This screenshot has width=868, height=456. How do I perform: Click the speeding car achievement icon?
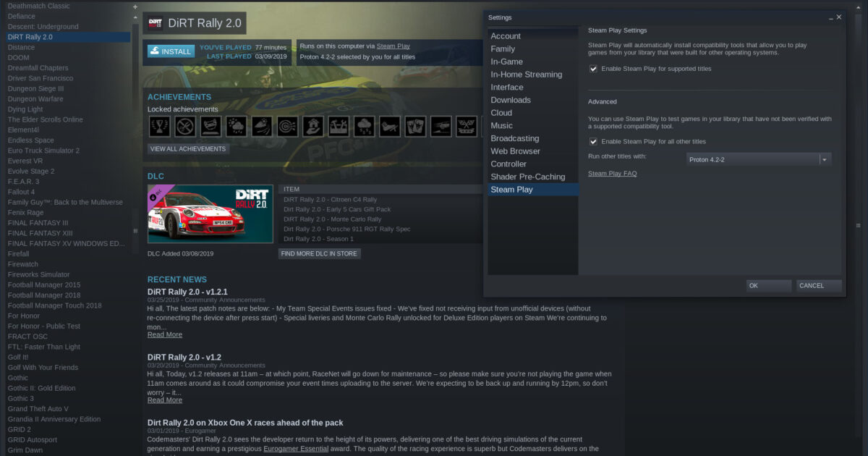tap(441, 127)
